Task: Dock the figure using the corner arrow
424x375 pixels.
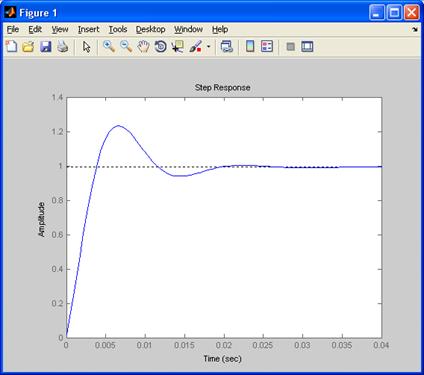Action: pos(414,30)
